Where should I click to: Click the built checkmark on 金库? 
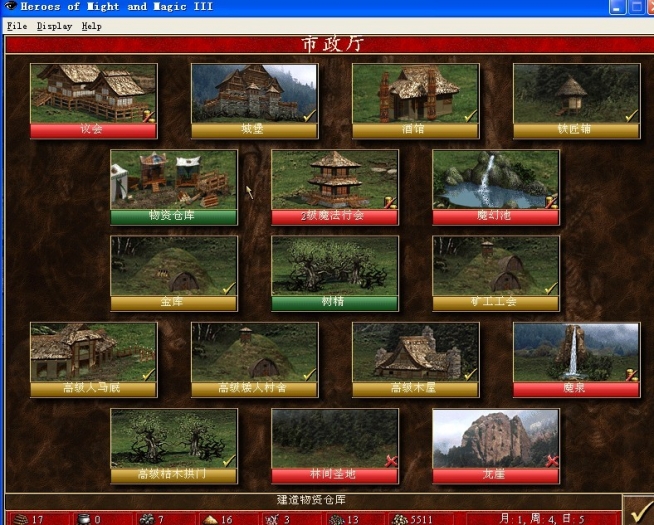tap(229, 288)
